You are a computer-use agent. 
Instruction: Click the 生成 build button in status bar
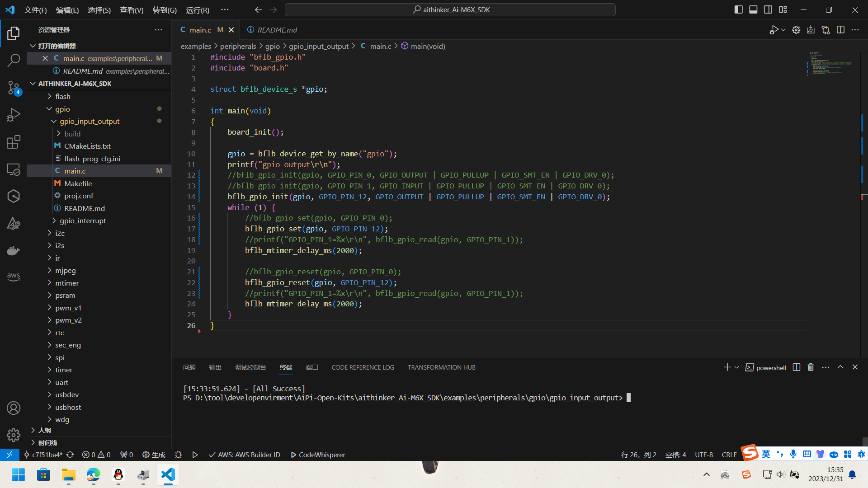click(x=154, y=455)
